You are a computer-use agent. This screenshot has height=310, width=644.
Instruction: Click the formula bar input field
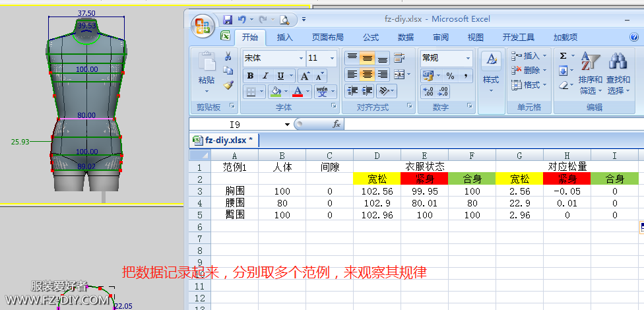[x=494, y=124]
